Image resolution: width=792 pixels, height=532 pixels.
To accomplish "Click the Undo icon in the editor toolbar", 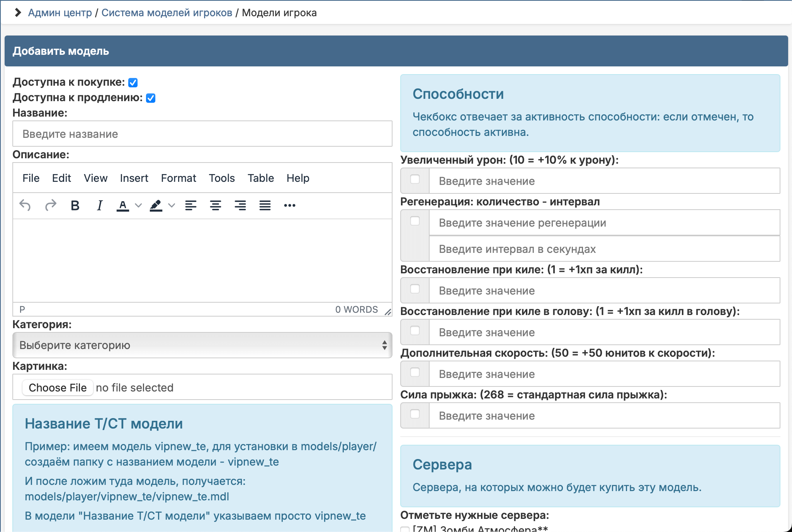I will 25,205.
